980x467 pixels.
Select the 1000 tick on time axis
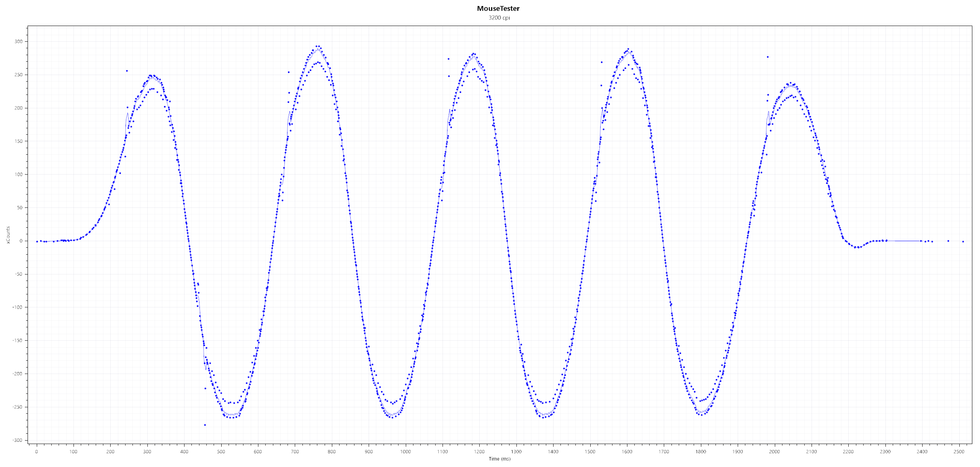pyautogui.click(x=405, y=452)
